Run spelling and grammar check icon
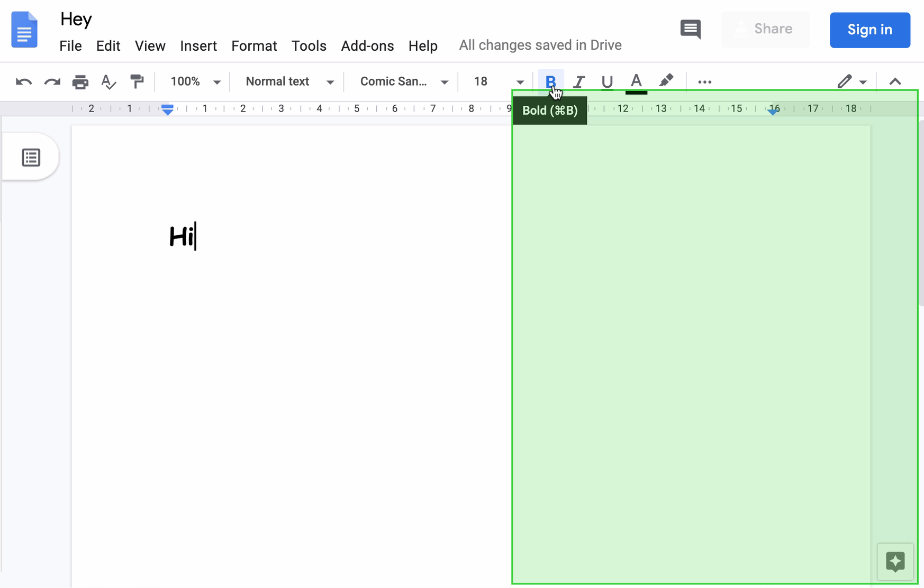The image size is (924, 588). pos(108,82)
